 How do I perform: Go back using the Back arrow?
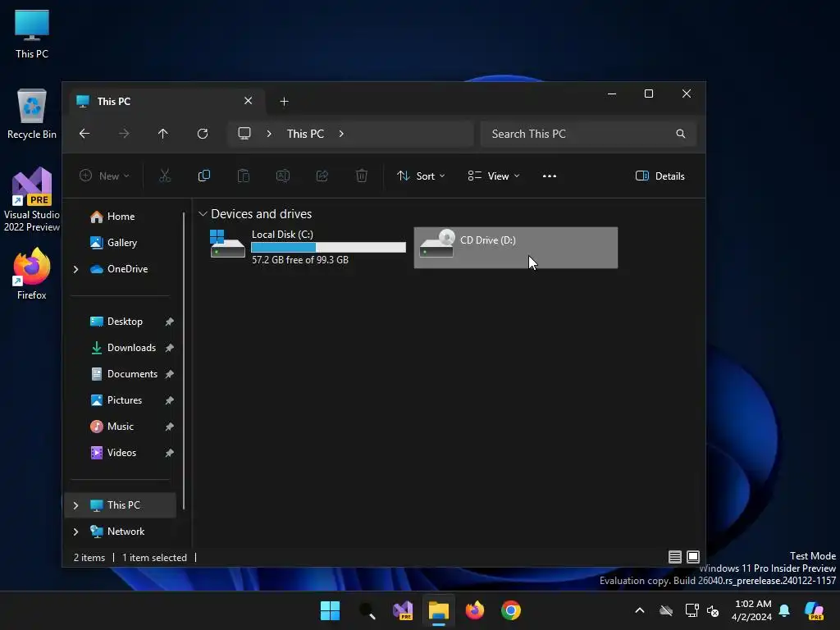point(84,134)
